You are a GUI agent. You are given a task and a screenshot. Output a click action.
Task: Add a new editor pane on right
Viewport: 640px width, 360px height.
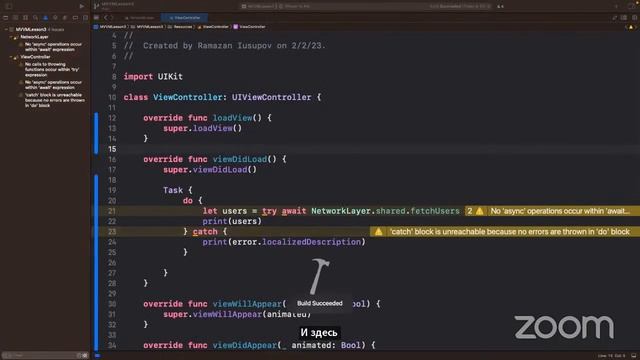[x=634, y=18]
